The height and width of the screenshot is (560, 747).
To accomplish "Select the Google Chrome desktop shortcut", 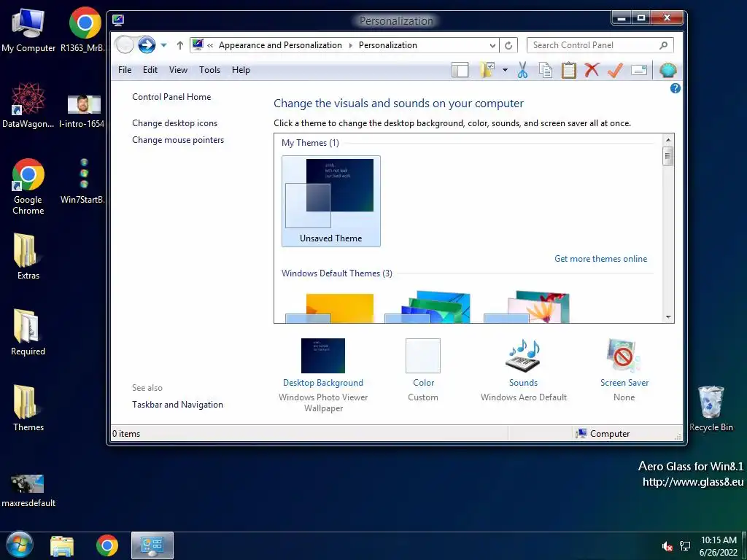I will [x=28, y=187].
